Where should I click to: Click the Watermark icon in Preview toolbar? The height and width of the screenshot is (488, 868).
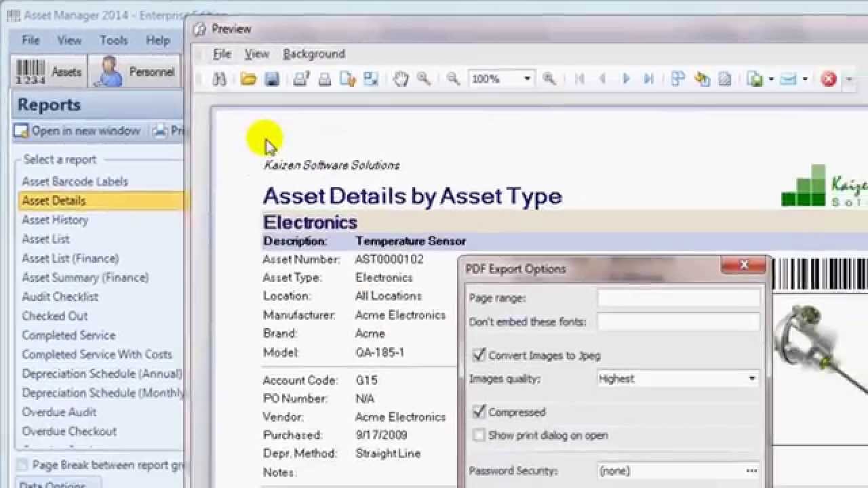pyautogui.click(x=725, y=79)
